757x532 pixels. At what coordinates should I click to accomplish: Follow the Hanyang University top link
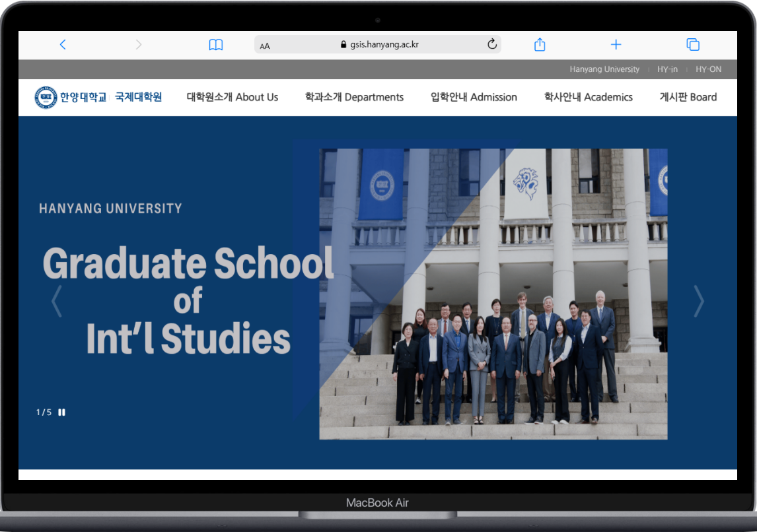[604, 69]
